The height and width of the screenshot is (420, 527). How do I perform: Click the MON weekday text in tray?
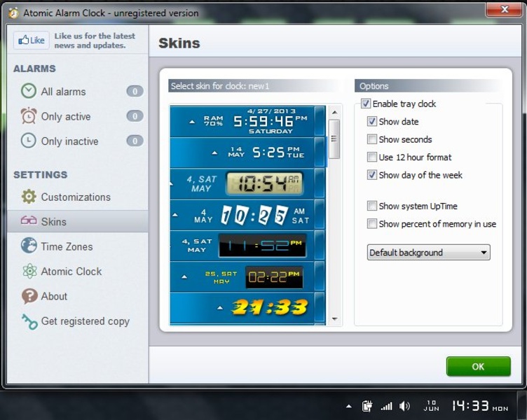point(500,409)
